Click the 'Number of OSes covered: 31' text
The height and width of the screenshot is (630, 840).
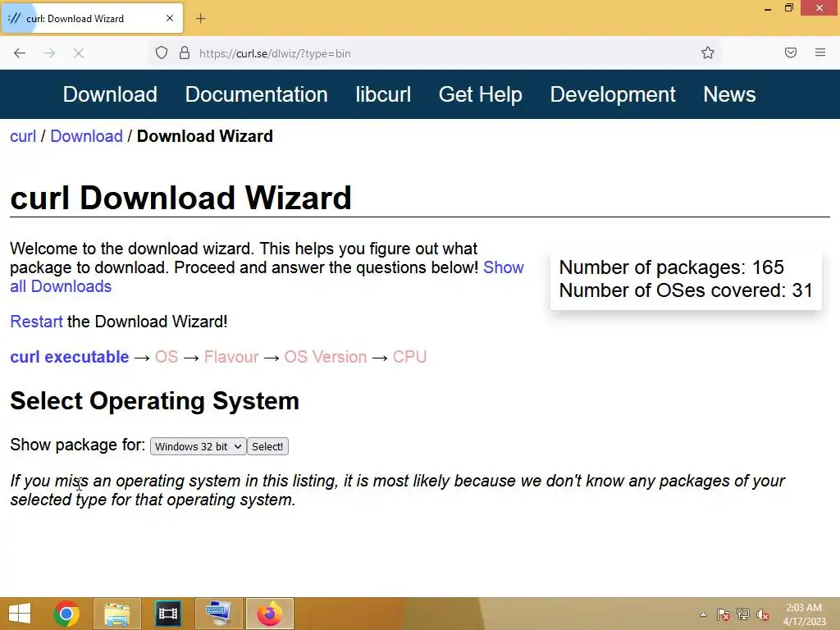pyautogui.click(x=686, y=290)
